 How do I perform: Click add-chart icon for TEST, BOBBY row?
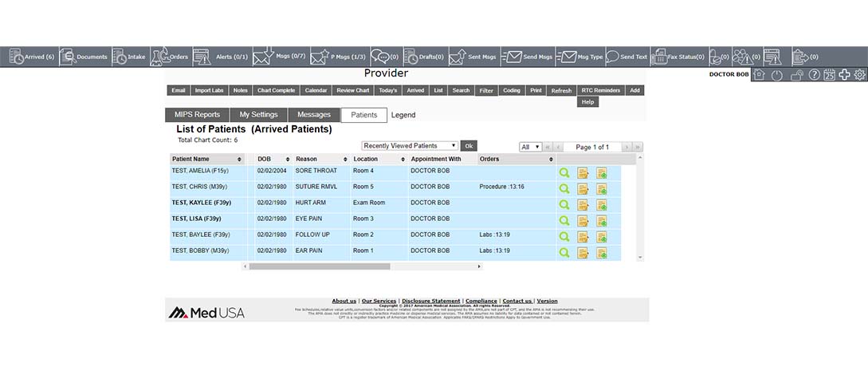(601, 252)
